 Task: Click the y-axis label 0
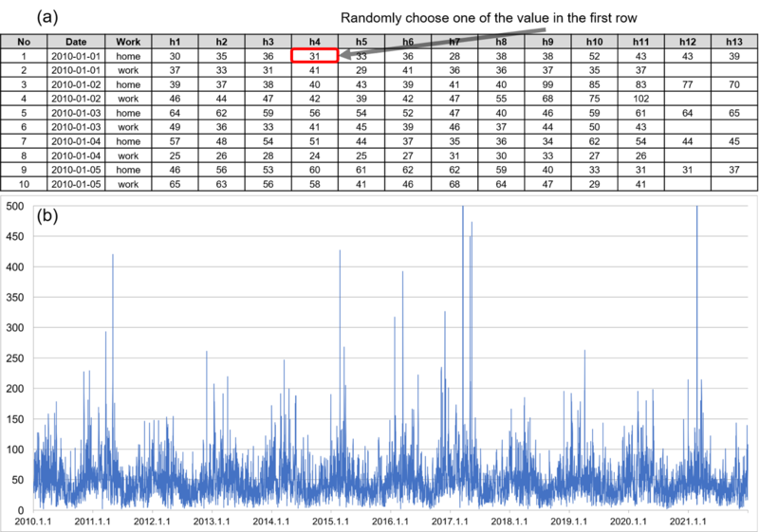(21, 510)
